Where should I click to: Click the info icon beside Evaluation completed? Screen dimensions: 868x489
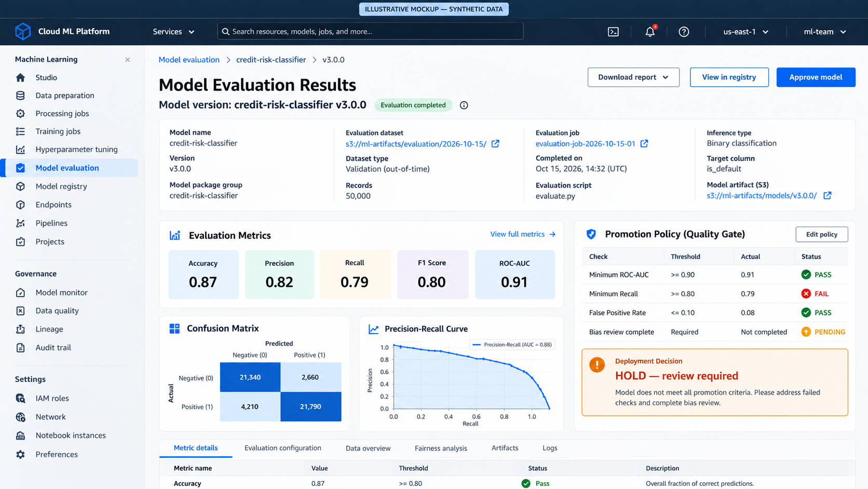[464, 105]
